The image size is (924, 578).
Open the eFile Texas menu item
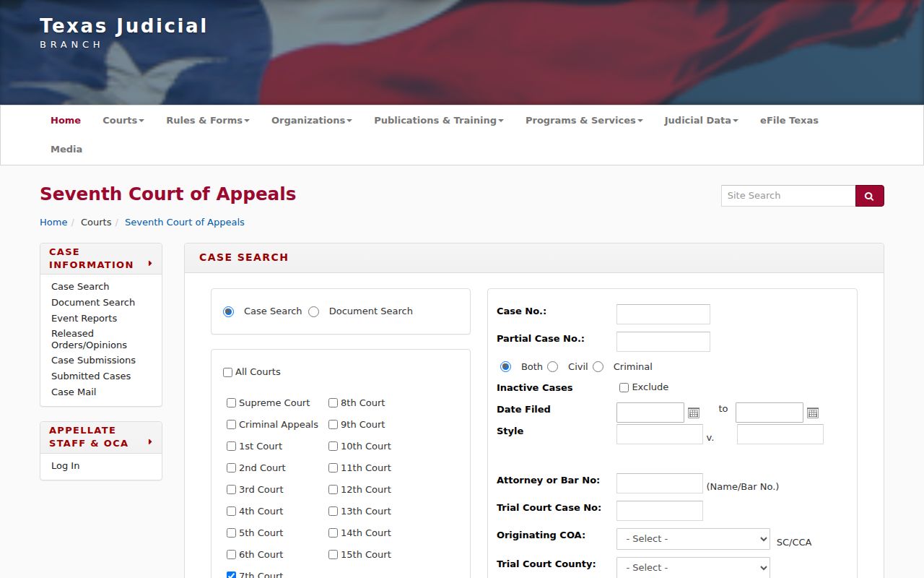(x=789, y=121)
